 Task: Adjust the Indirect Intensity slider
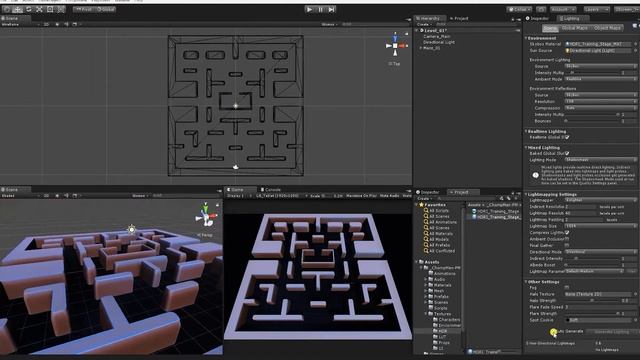[593, 258]
